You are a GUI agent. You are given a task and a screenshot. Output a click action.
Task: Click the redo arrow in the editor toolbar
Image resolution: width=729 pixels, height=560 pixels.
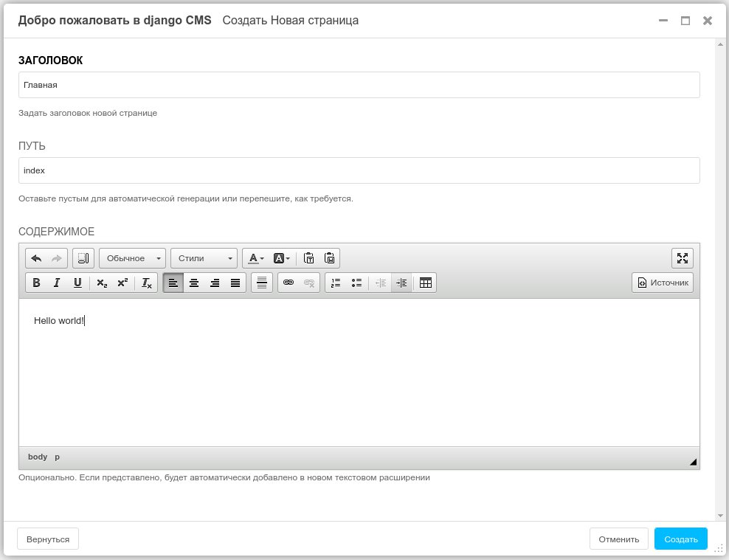[56, 258]
